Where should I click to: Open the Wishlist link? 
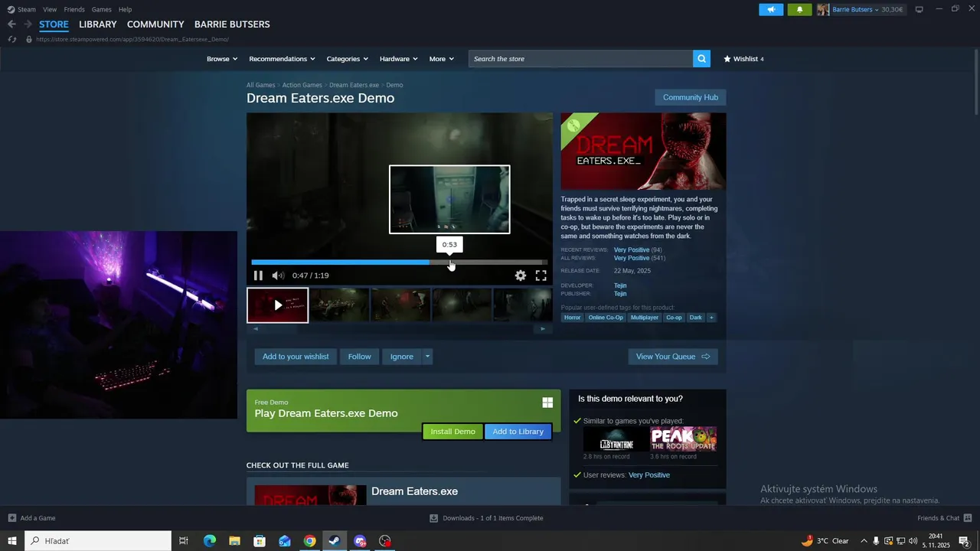click(743, 59)
